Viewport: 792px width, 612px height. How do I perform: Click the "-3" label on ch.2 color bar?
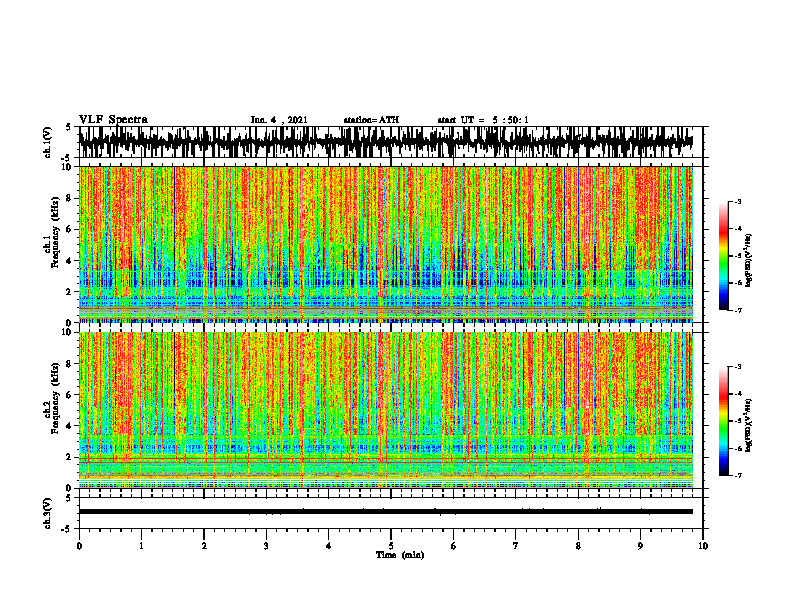738,367
